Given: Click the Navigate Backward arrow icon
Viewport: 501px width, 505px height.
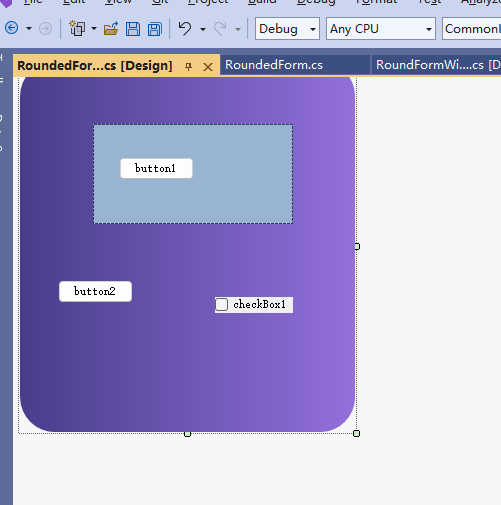Looking at the screenshot, I should tap(12, 28).
